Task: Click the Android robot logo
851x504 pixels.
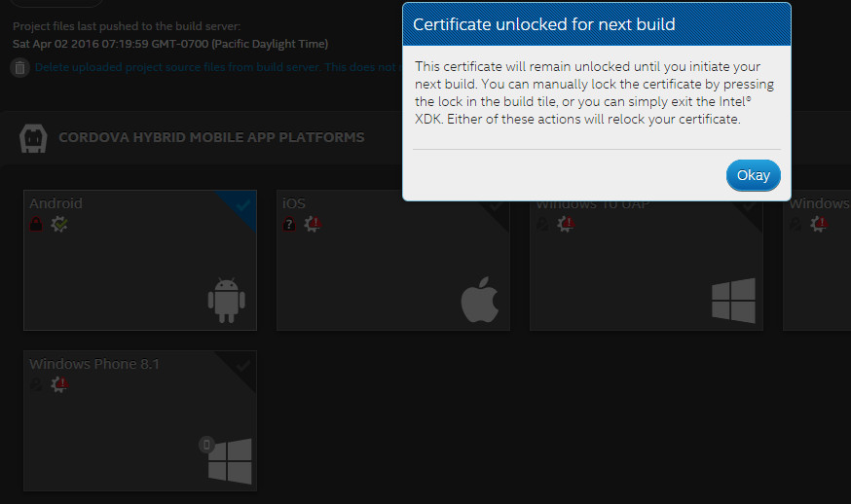Action: (226, 300)
